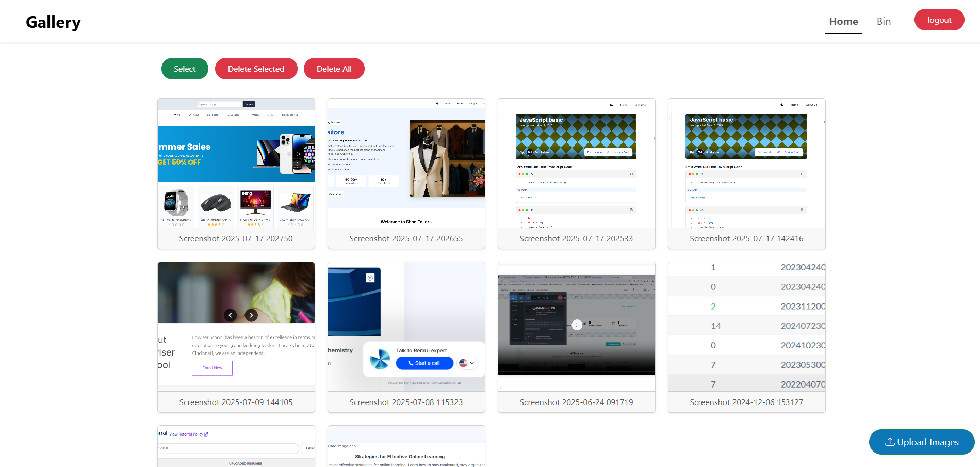Click the Screenshot 2025-07-09 144105 caption
The width and height of the screenshot is (980, 467).
point(236,402)
